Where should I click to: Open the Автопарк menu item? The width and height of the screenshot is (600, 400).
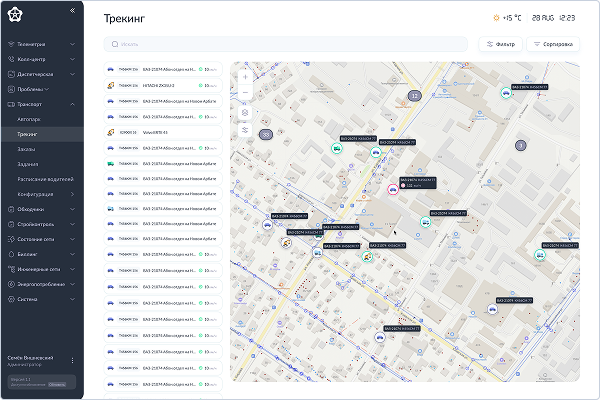pos(29,119)
